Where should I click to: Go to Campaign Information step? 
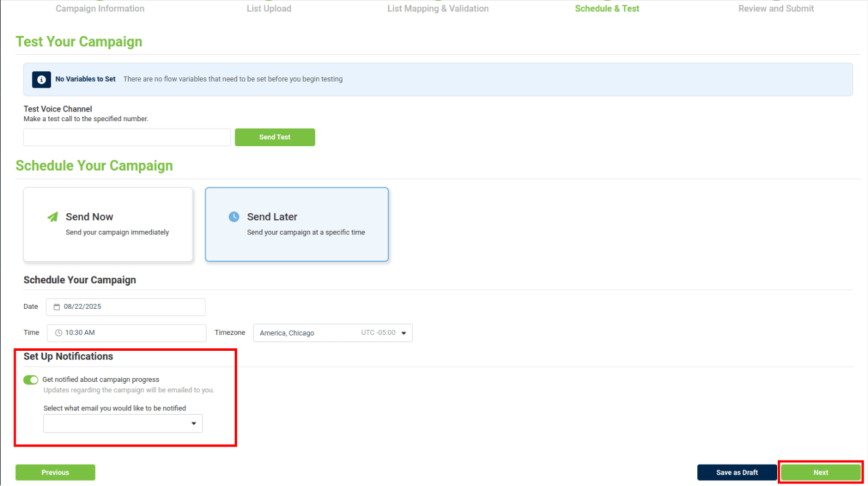click(100, 9)
